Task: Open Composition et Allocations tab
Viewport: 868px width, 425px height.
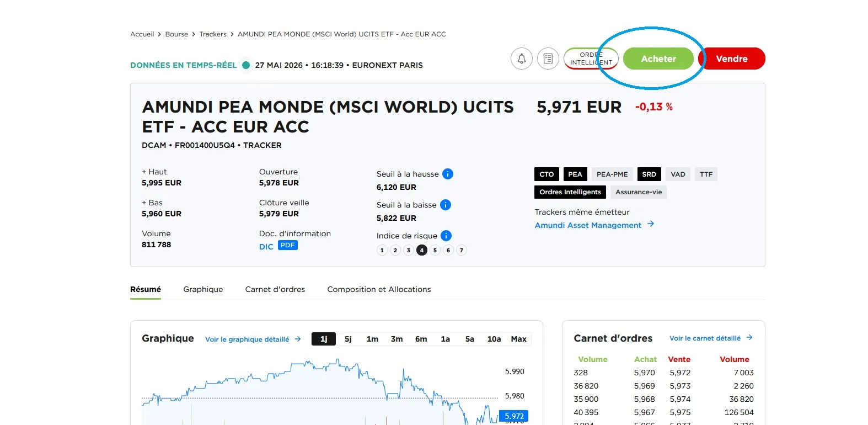Action: (x=379, y=289)
